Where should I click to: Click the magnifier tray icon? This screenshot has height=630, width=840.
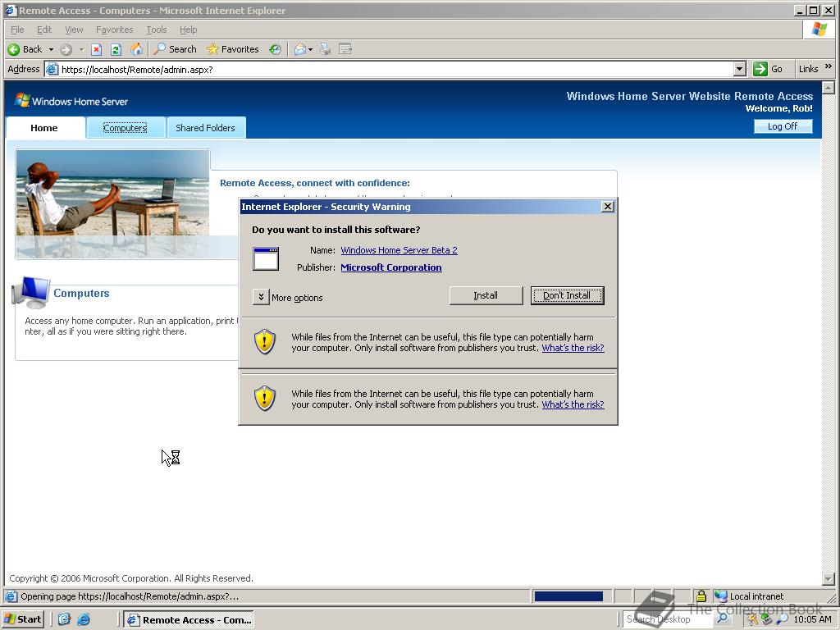click(782, 620)
